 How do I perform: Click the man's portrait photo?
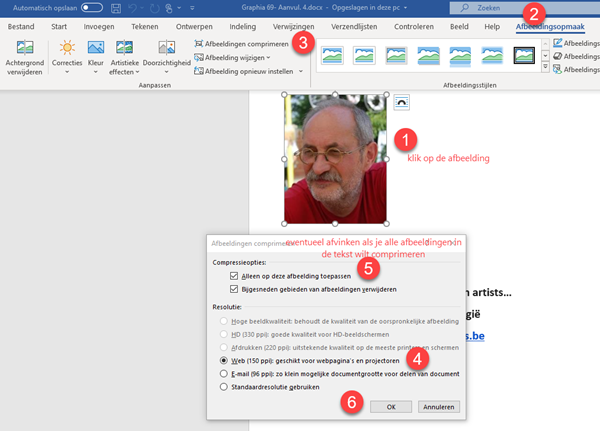pyautogui.click(x=335, y=159)
